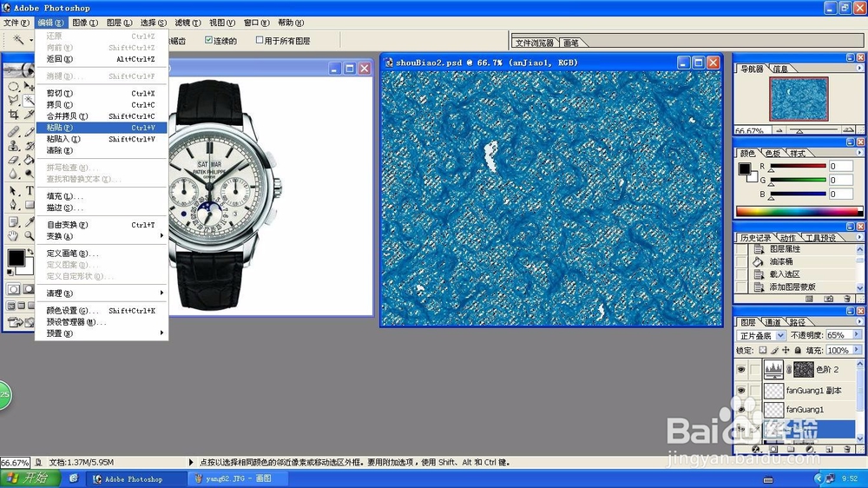The width and height of the screenshot is (868, 488).
Task: Click the foreground color in toolbox
Action: [x=16, y=258]
